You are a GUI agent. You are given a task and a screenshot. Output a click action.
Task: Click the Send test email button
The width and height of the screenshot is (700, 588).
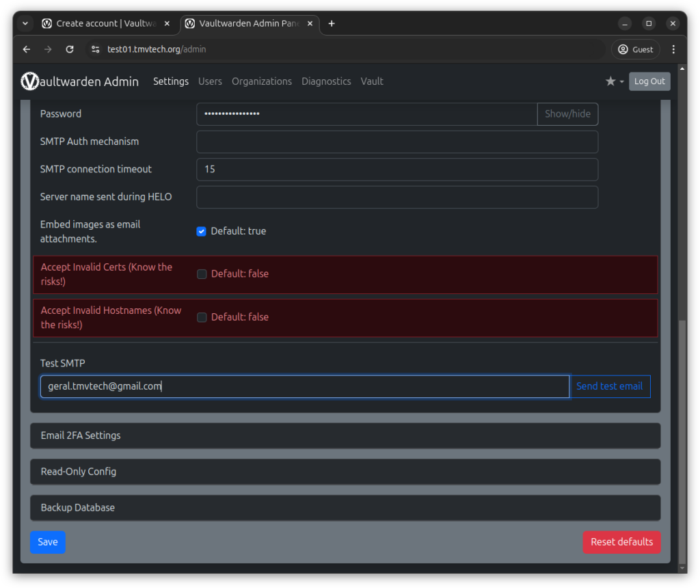pos(609,386)
